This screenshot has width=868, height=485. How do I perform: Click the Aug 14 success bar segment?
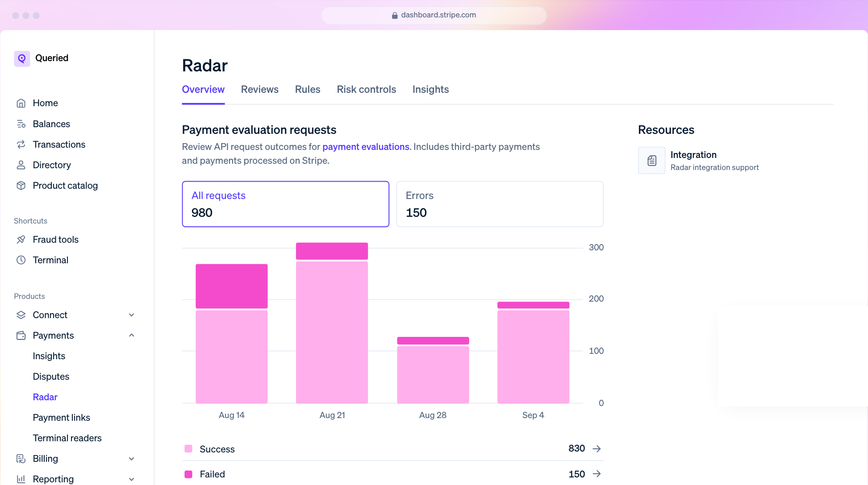coord(232,357)
